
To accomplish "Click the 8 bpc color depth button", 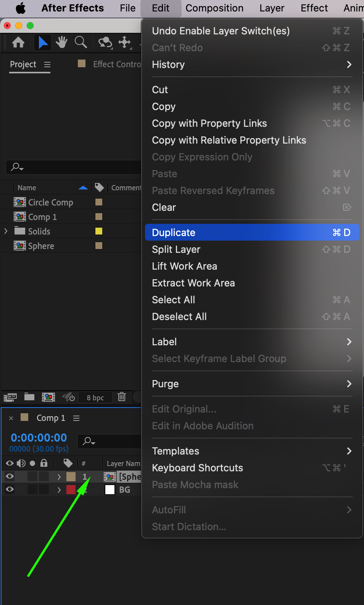I will tap(95, 398).
